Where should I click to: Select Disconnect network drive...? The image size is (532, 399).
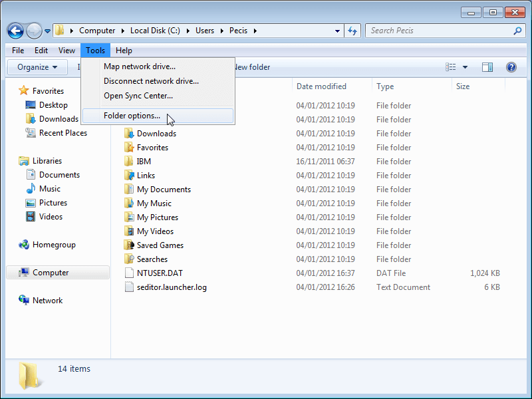[x=158, y=81]
